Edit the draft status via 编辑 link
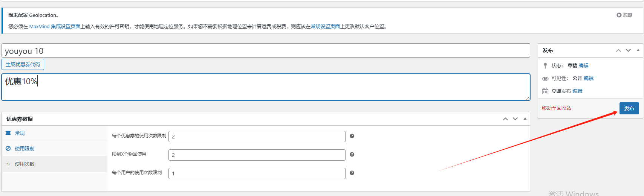Screen dimensions: 644x196 (583, 65)
